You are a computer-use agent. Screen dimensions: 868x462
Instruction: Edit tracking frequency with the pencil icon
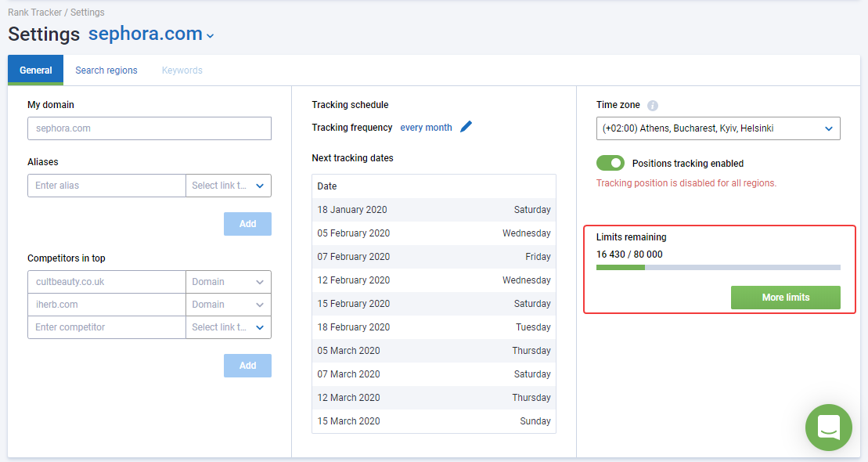pyautogui.click(x=466, y=127)
